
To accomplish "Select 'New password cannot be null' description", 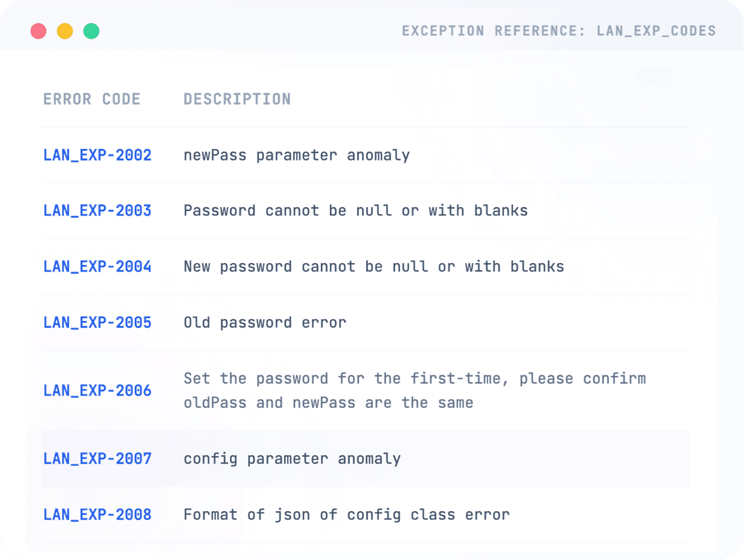I will point(374,267).
